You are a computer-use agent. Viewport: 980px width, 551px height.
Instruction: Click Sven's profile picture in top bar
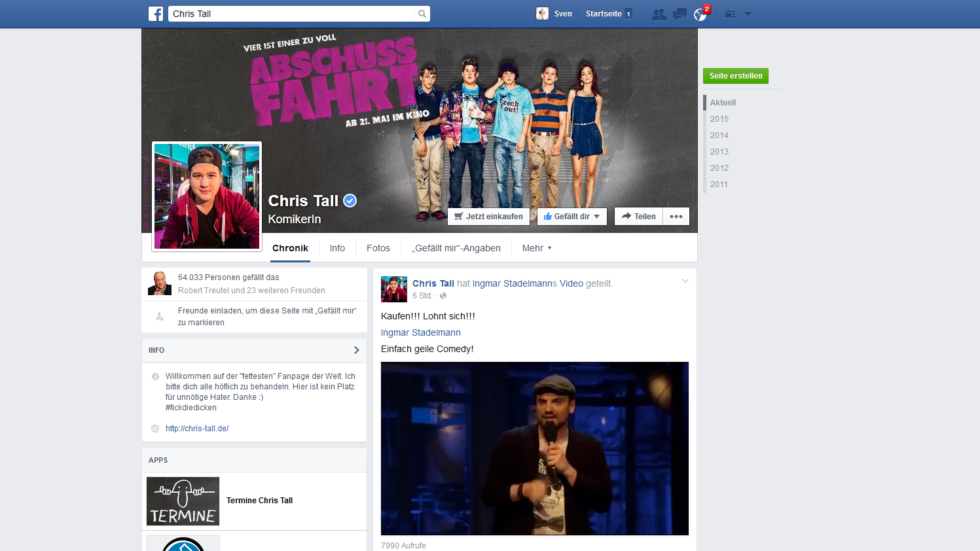[x=542, y=14]
